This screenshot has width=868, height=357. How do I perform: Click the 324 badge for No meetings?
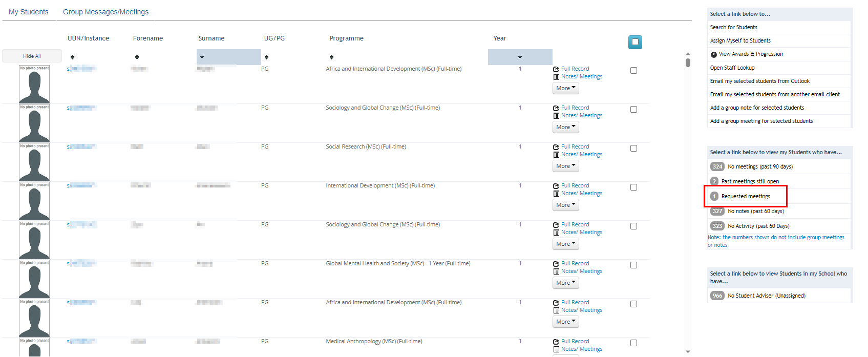click(717, 166)
